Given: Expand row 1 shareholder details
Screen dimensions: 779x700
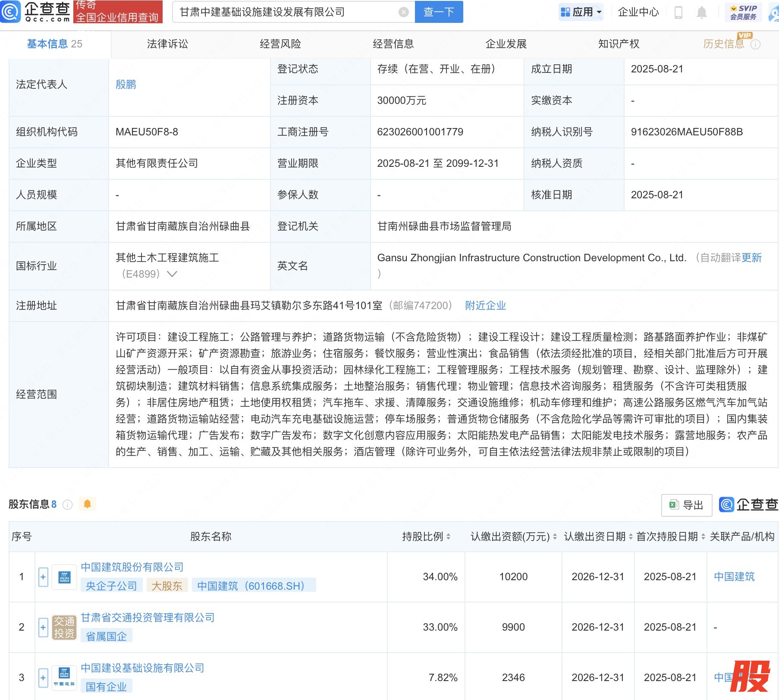Looking at the screenshot, I should tap(43, 577).
